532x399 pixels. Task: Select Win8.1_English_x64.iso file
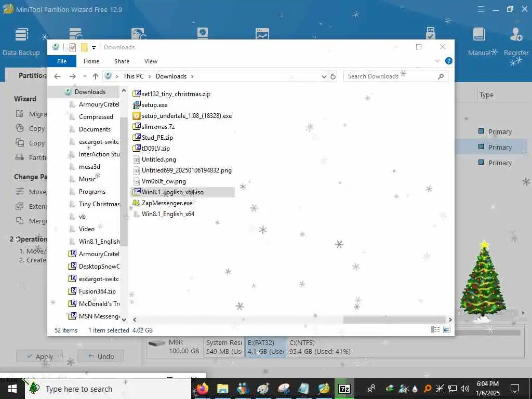[x=182, y=192]
